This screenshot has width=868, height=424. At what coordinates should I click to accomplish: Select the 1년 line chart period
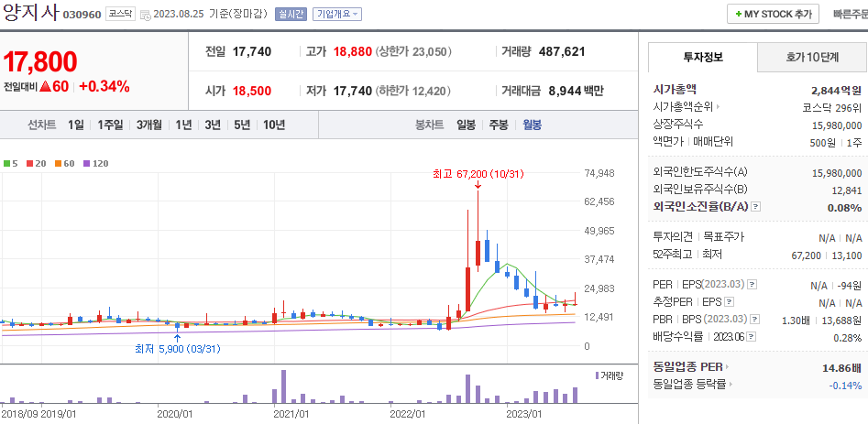[184, 125]
